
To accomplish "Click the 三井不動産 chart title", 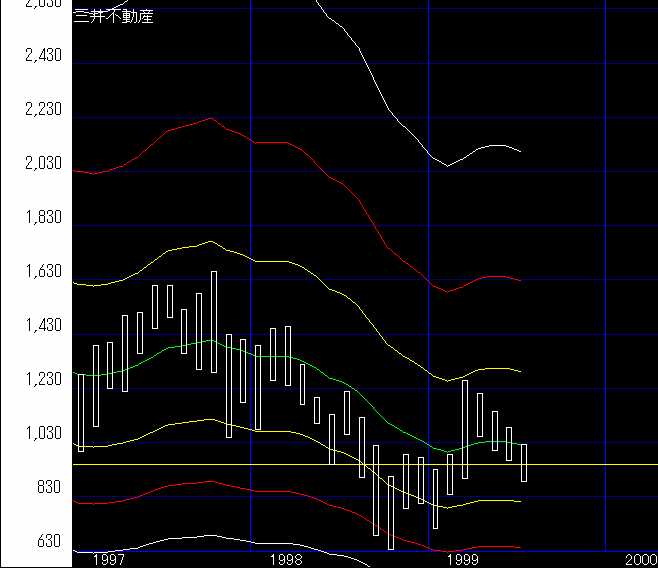I will point(114,16).
